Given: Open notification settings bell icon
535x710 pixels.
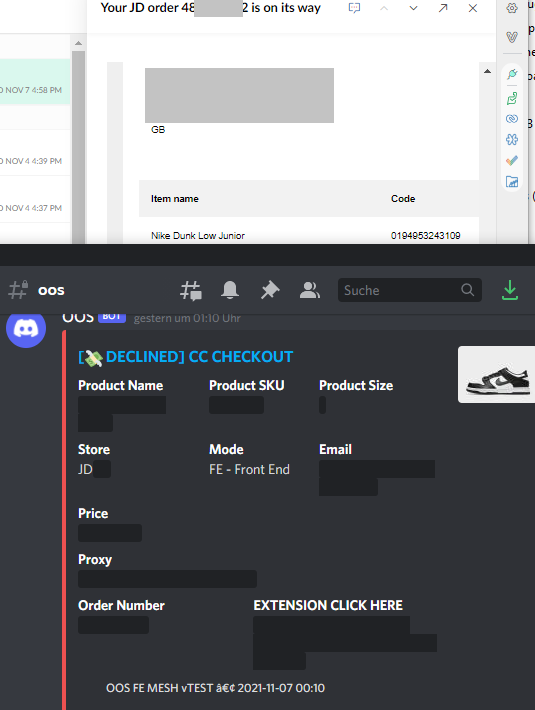Looking at the screenshot, I should tap(230, 290).
